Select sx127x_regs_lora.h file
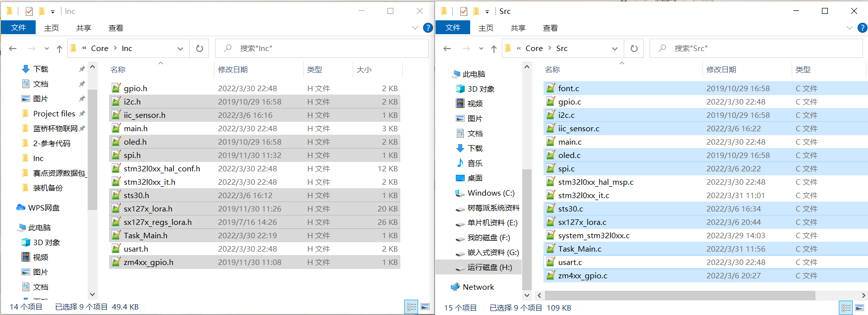 coord(255,222)
